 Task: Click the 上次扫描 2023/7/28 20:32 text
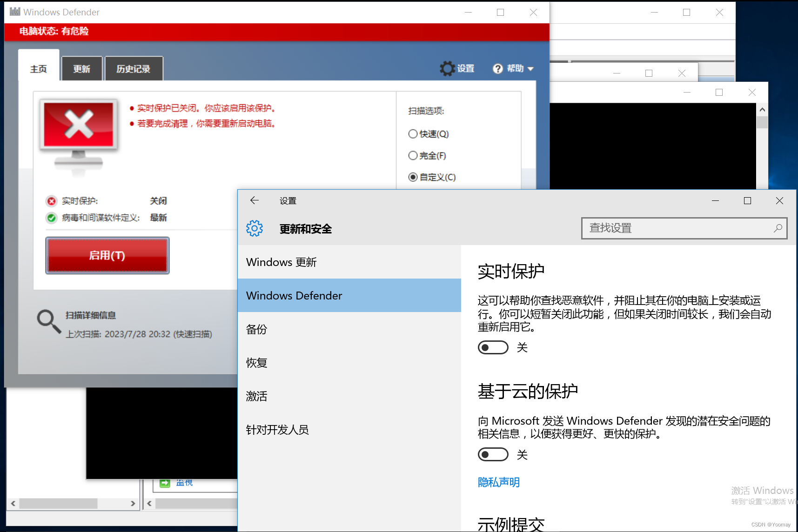pyautogui.click(x=139, y=334)
